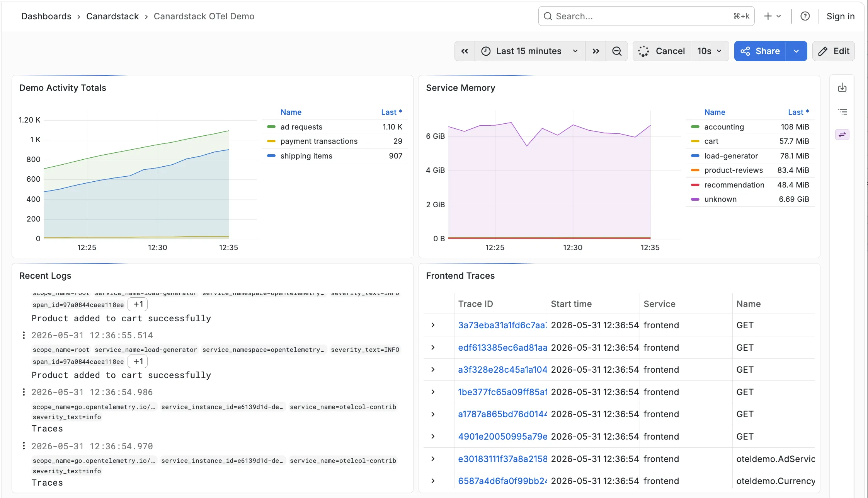Click Canardstack OTel Demo breadcrumb title
This screenshot has width=868, height=498.
(x=204, y=16)
